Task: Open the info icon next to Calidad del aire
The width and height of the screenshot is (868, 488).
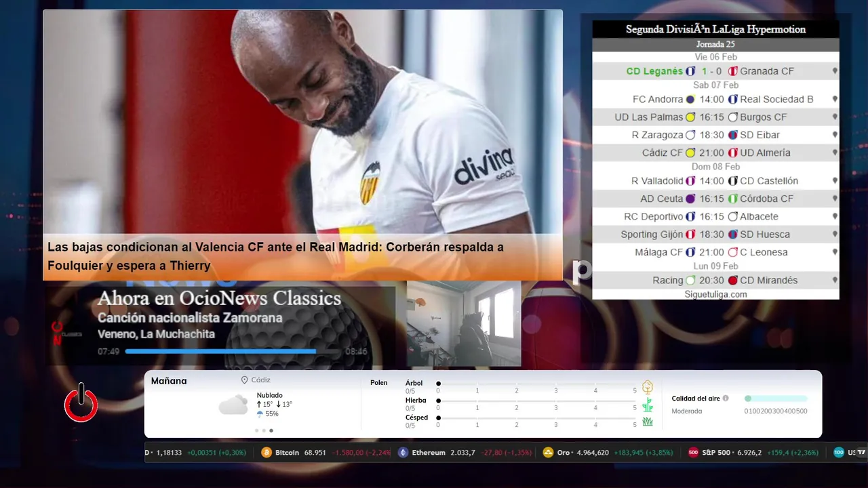Action: [x=726, y=399]
